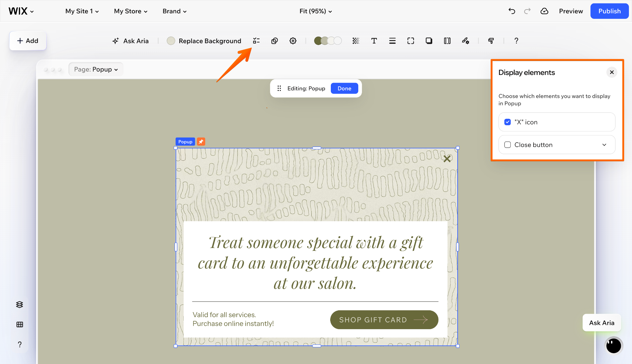Open the Brand dropdown
Image resolution: width=632 pixels, height=364 pixels.
pos(174,11)
